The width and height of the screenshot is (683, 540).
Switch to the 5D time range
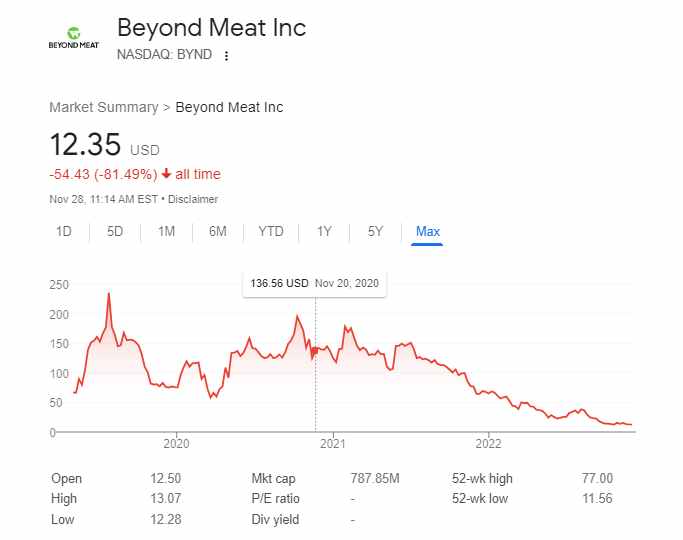115,232
